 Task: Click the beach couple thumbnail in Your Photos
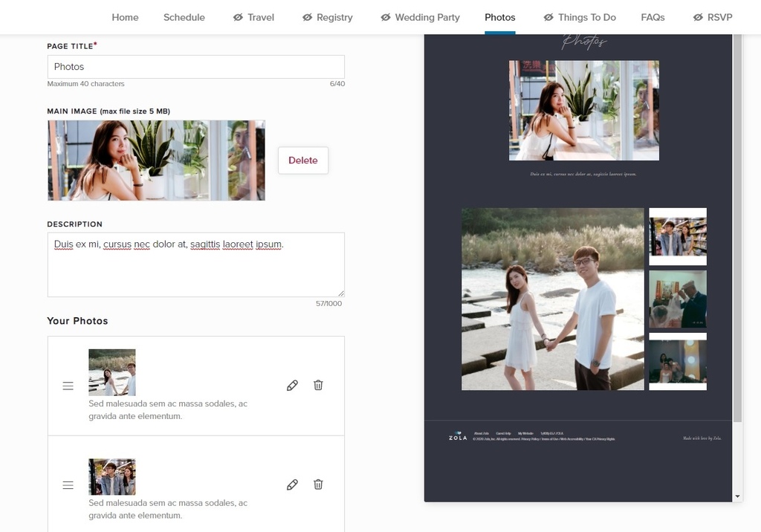(112, 372)
